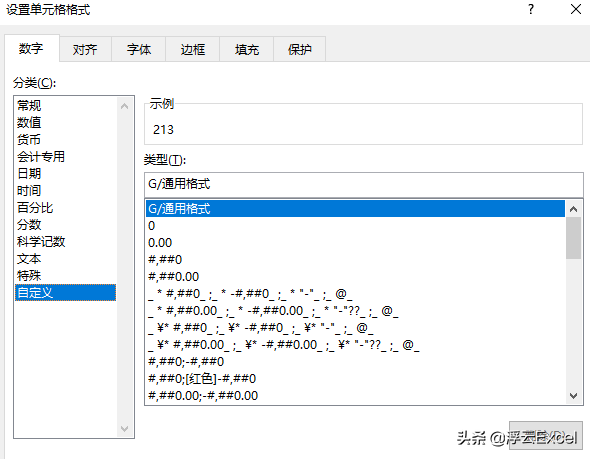Viewport: 590px width, 459px height.
Task: Select 常规 in the category list
Action: (x=65, y=105)
